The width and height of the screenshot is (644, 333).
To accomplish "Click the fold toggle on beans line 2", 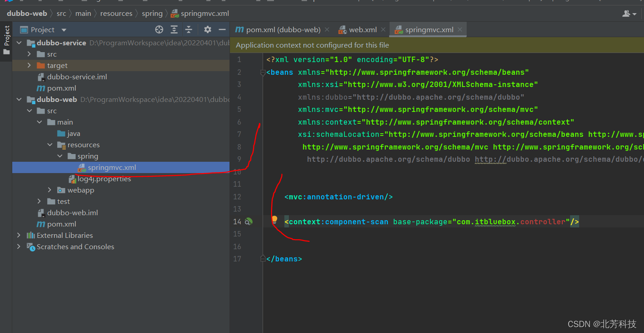I will (x=263, y=72).
